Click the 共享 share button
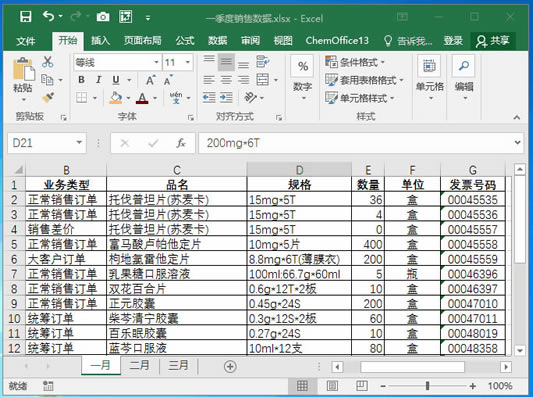Screen dimensions: 533x397 (x=493, y=41)
